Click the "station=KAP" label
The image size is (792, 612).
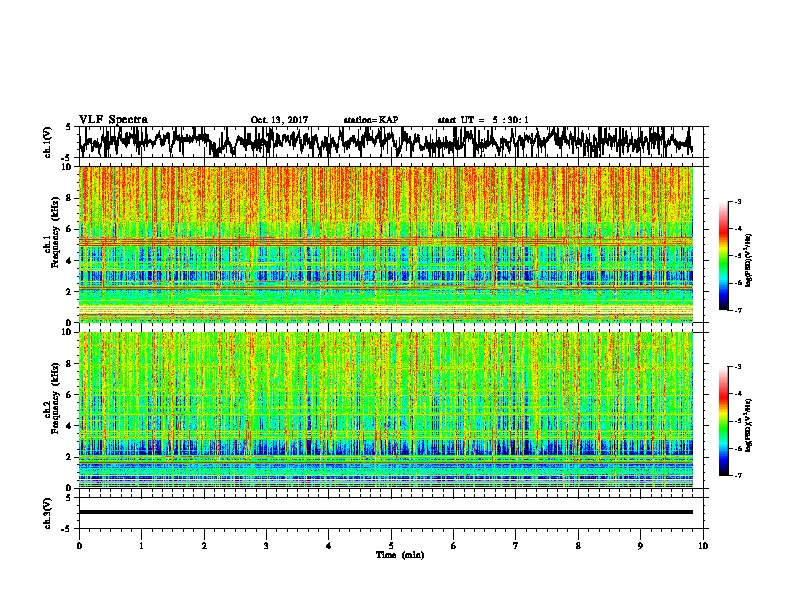pos(371,120)
